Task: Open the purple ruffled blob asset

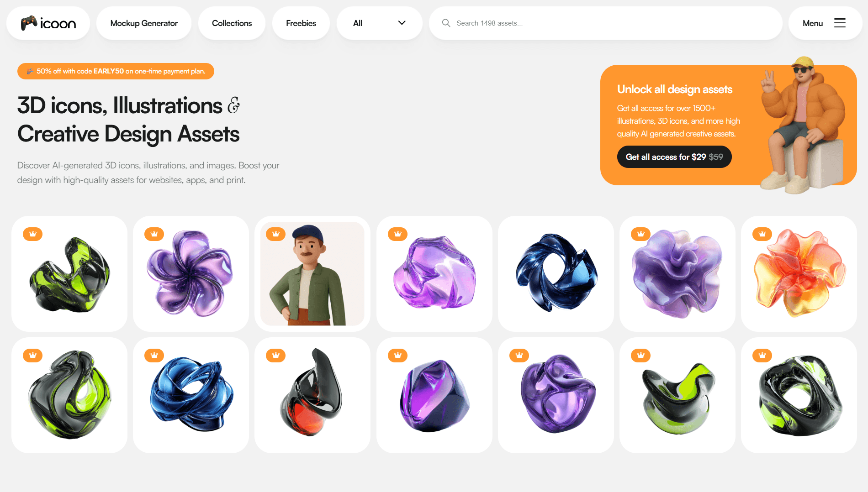Action: [677, 274]
